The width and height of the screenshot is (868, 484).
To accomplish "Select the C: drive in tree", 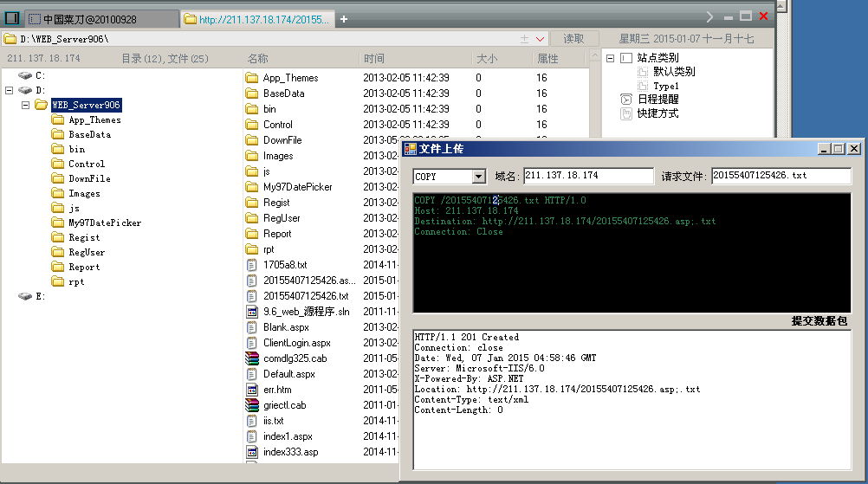I will click(40, 75).
